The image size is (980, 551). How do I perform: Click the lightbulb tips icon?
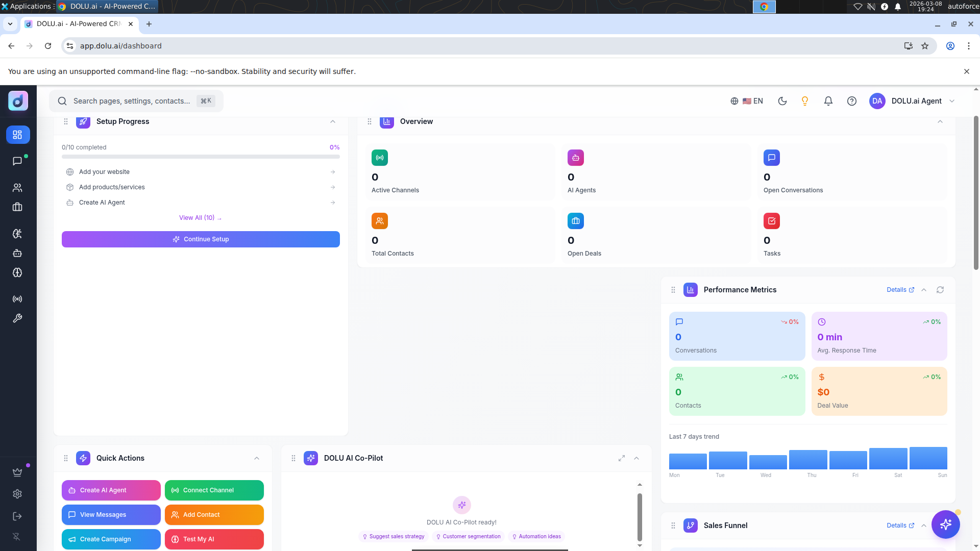point(805,101)
